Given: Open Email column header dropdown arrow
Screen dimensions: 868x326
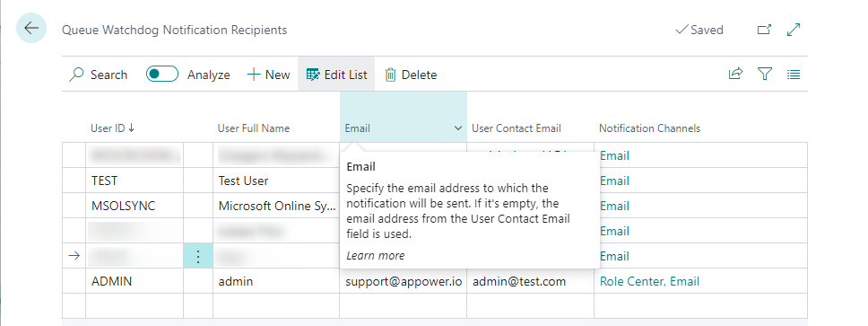Looking at the screenshot, I should click(x=458, y=128).
